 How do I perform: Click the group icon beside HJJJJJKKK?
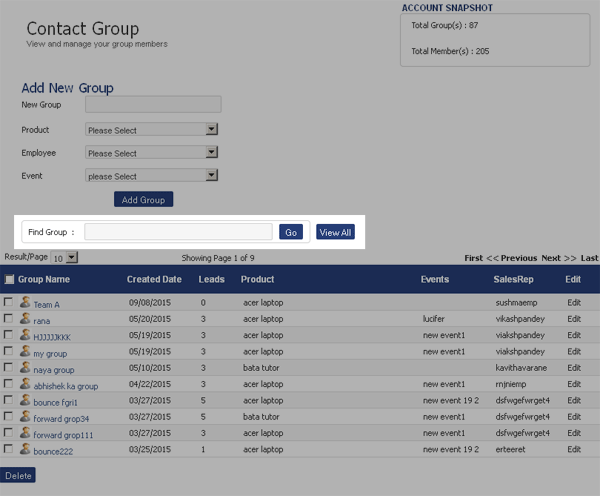click(x=25, y=334)
